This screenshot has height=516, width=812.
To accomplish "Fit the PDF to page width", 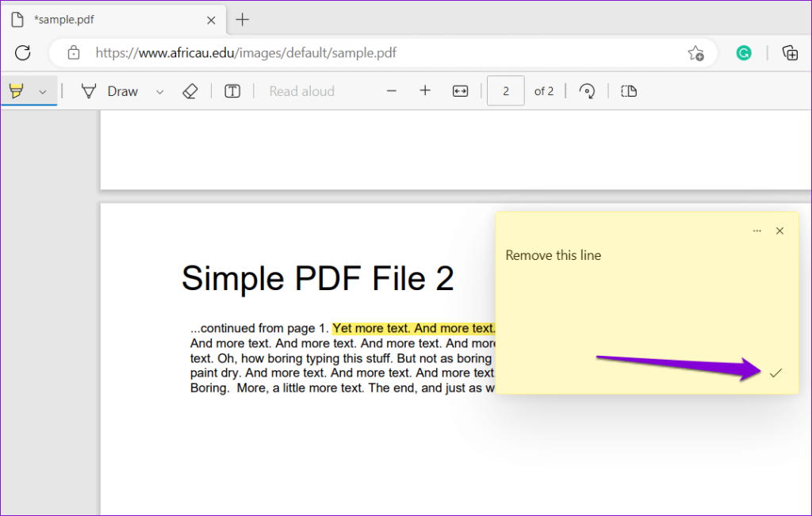I will coord(460,90).
